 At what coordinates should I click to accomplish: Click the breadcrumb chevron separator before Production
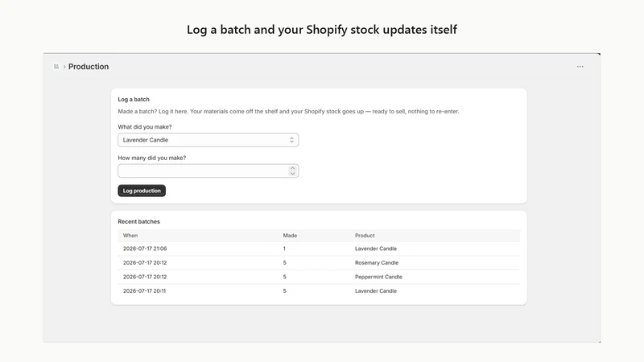[64, 67]
